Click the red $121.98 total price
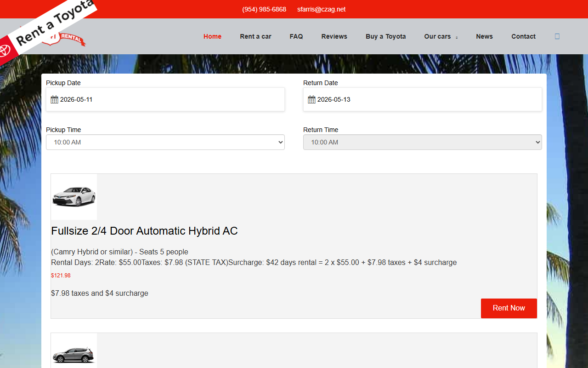Viewport: 588px width, 368px height. (x=61, y=276)
